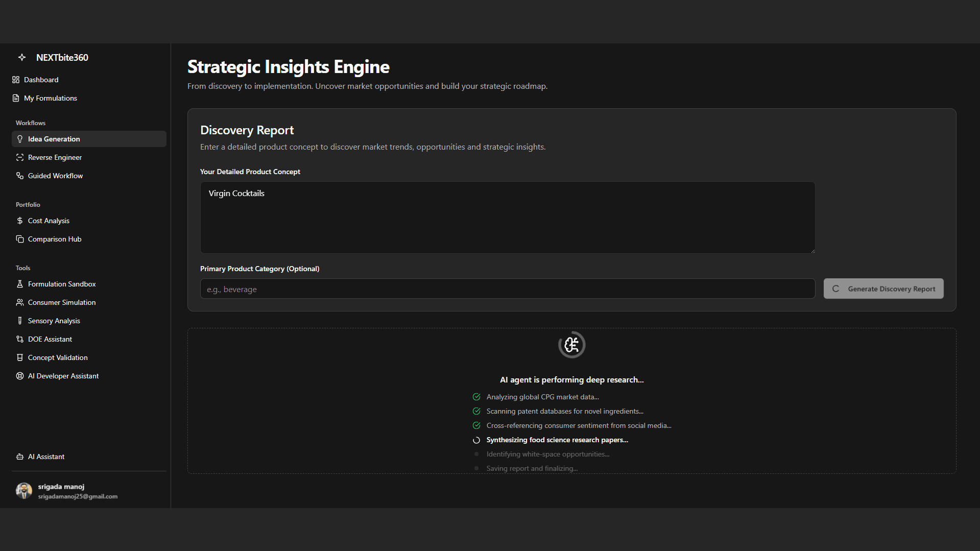Open the My Formulations page
980x551 pixels.
(x=50, y=98)
